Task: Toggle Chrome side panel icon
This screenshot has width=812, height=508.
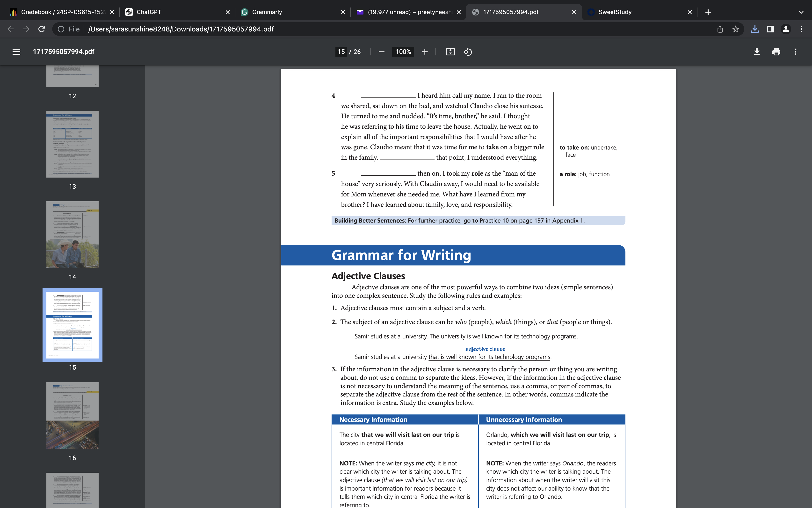Action: [x=770, y=29]
